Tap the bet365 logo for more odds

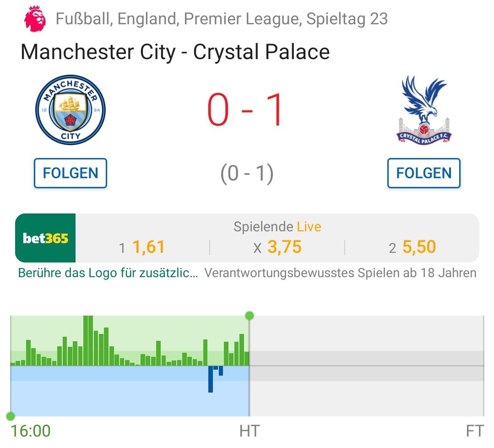[x=45, y=238]
